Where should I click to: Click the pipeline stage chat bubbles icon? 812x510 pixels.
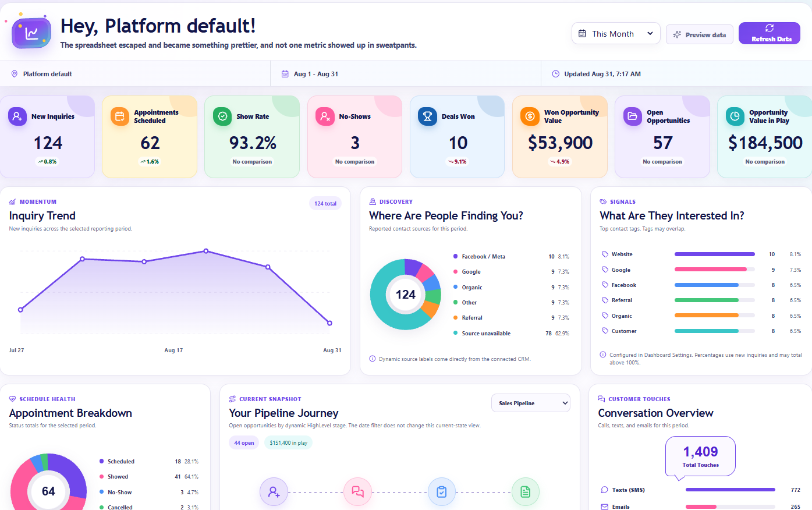[358, 492]
